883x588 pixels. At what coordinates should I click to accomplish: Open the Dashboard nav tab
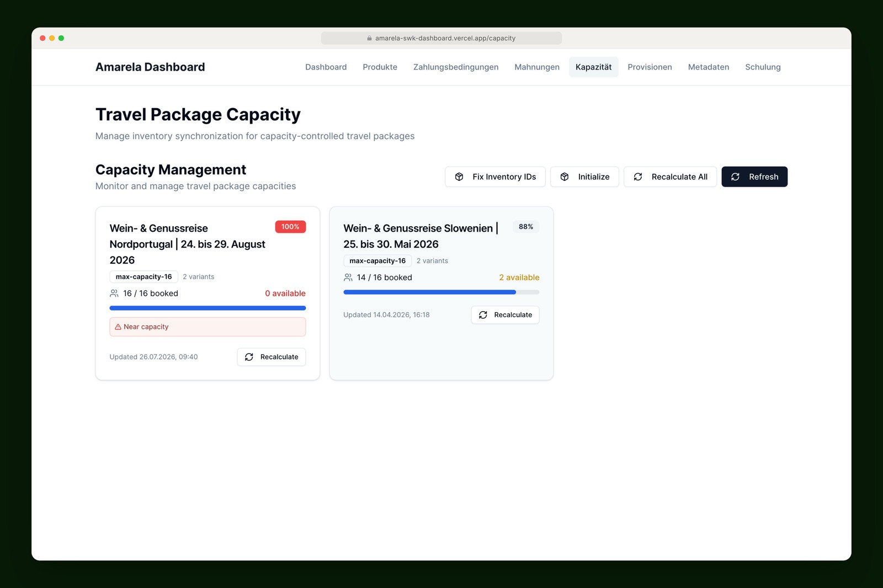(326, 67)
